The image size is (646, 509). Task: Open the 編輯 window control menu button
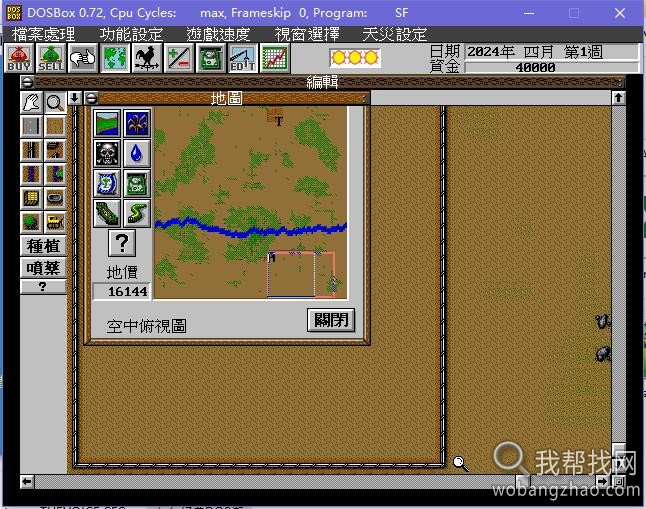27,82
